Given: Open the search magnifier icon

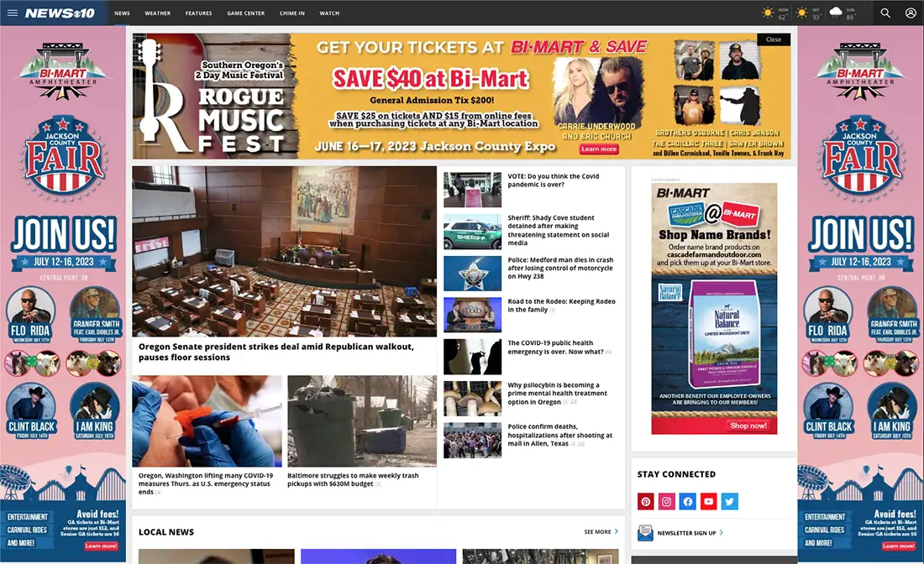Looking at the screenshot, I should click(x=885, y=13).
